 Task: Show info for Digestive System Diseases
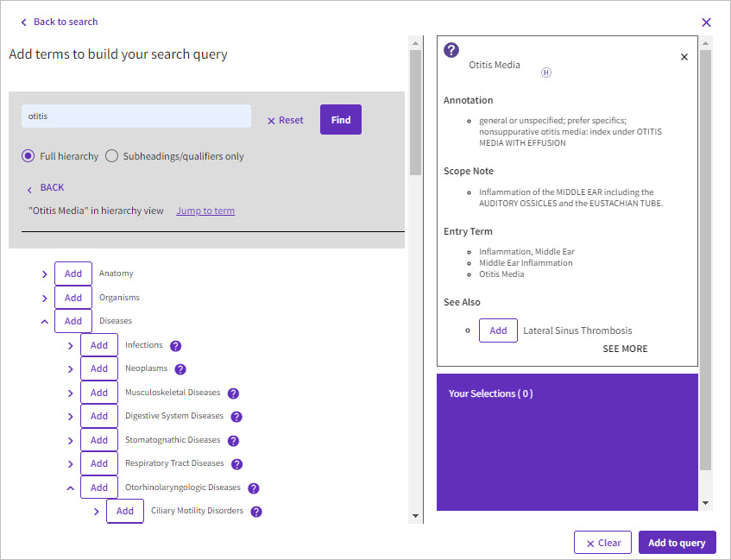(x=236, y=417)
